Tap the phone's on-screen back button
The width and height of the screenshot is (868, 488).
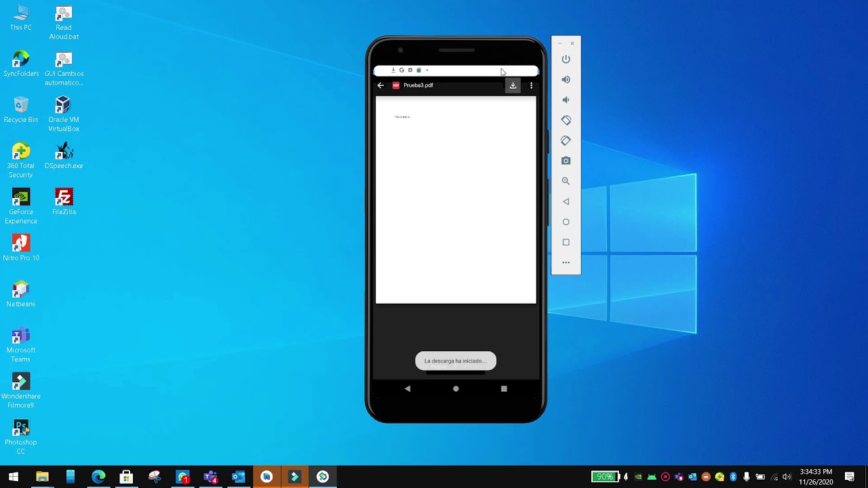pos(408,388)
